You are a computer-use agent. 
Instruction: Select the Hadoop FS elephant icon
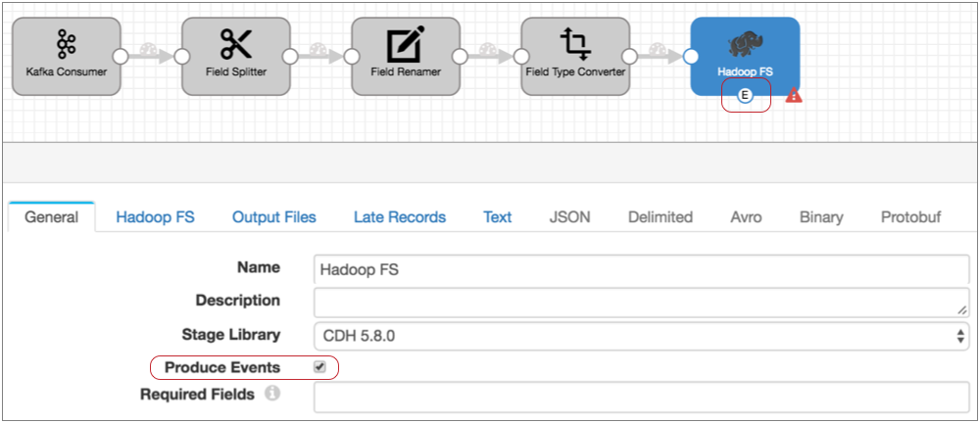click(745, 45)
